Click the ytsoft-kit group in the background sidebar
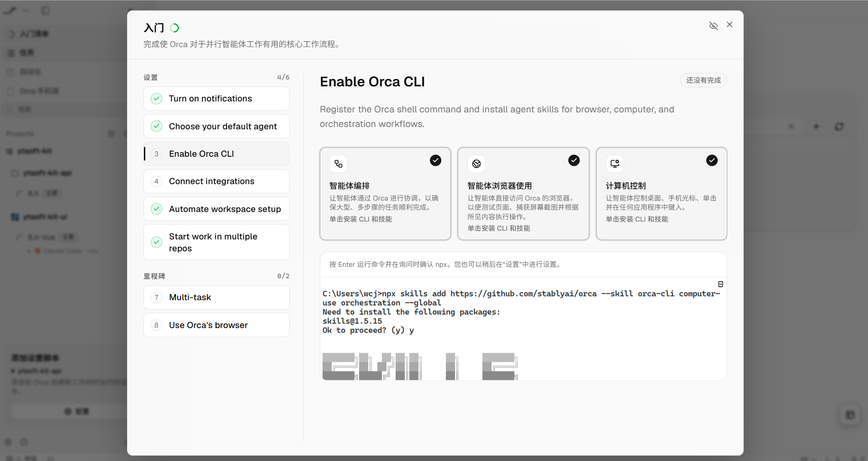 pos(34,151)
